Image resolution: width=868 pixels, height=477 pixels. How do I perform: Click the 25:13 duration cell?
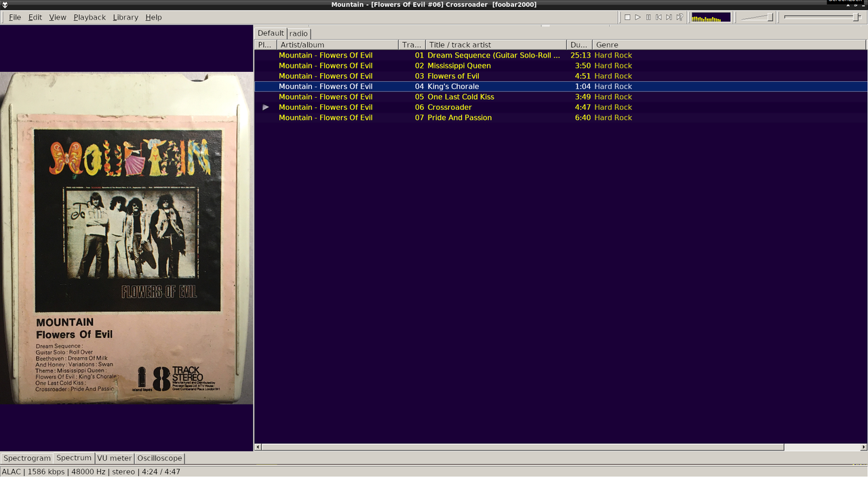pyautogui.click(x=580, y=56)
